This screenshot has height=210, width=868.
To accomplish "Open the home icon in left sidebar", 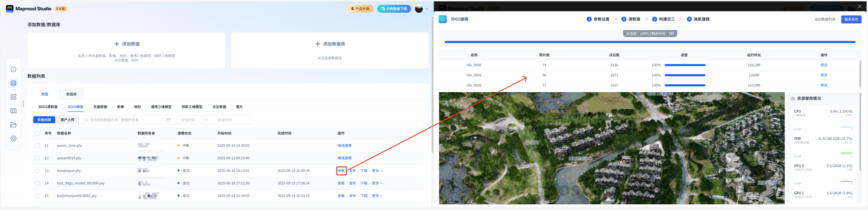I will click(14, 69).
